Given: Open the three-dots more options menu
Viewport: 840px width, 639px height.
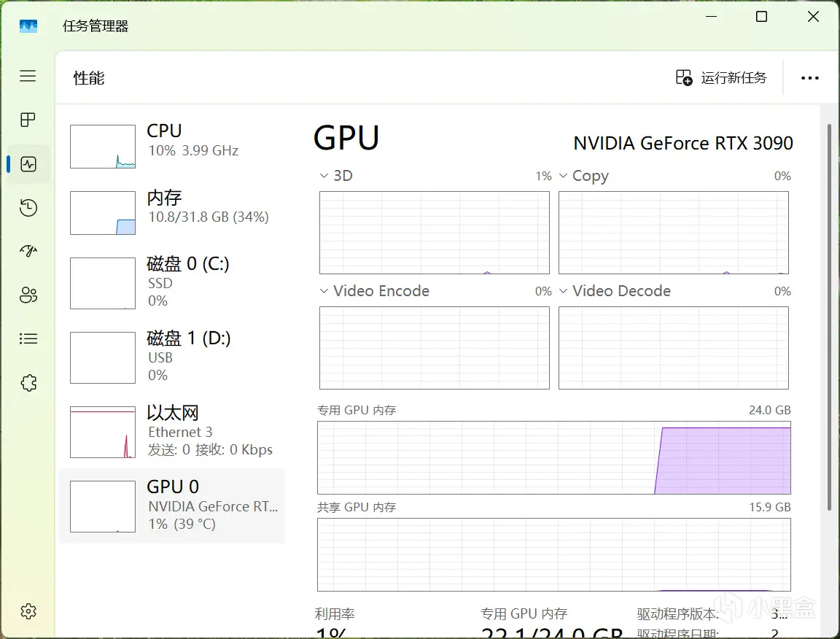Looking at the screenshot, I should tap(809, 78).
